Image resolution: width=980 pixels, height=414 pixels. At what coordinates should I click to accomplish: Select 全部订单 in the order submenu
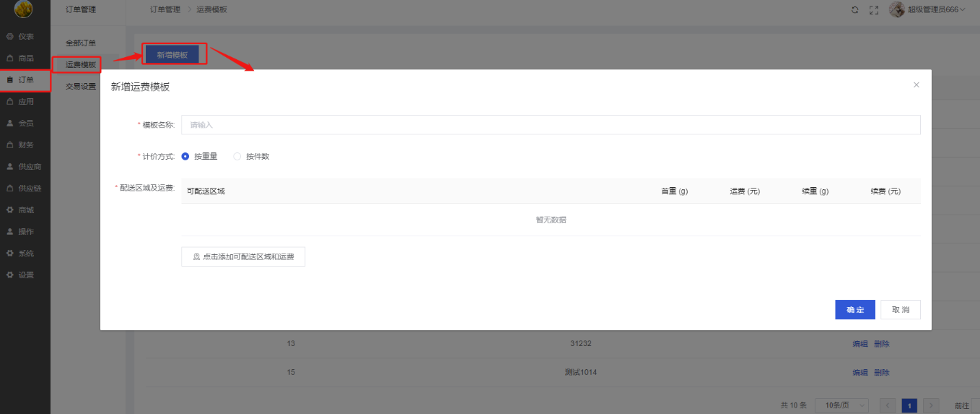(x=80, y=43)
